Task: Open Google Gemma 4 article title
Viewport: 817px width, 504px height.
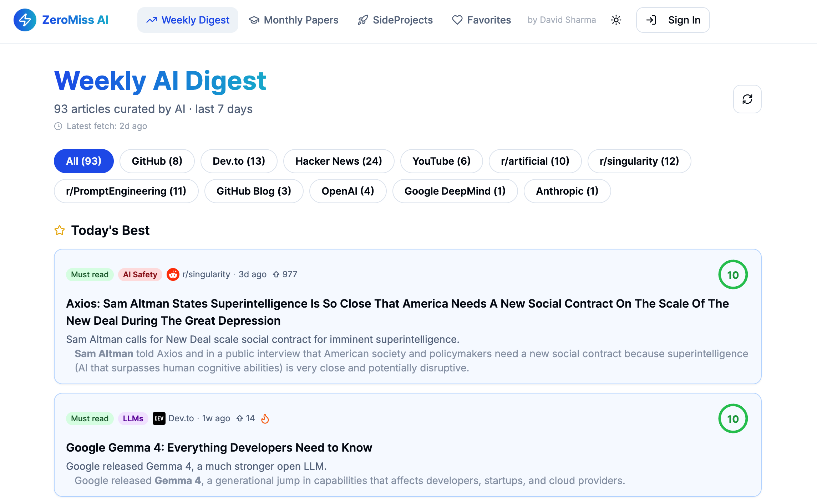Action: pyautogui.click(x=219, y=447)
